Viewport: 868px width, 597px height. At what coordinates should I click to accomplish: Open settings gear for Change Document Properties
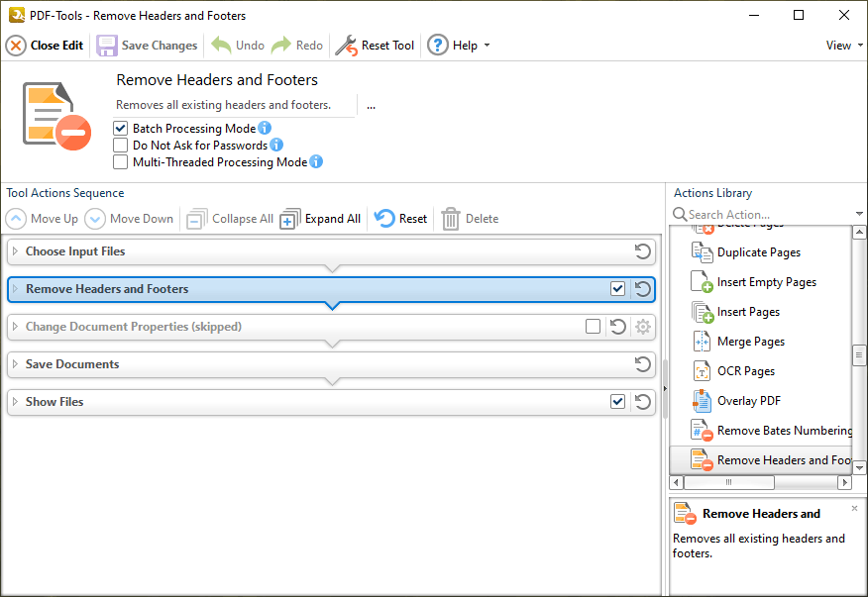(643, 327)
